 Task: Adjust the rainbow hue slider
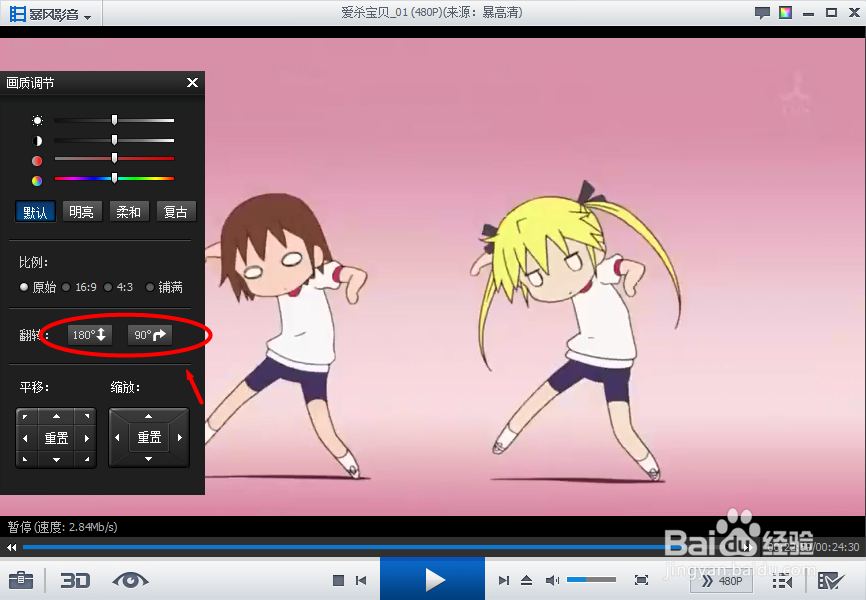coord(114,178)
